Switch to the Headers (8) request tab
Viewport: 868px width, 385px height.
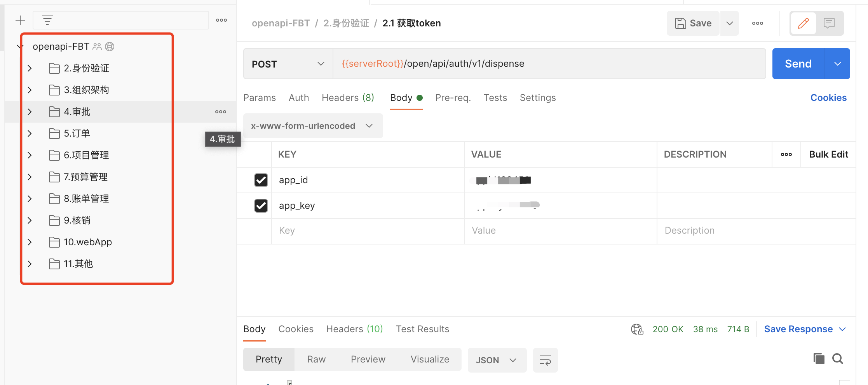point(348,98)
